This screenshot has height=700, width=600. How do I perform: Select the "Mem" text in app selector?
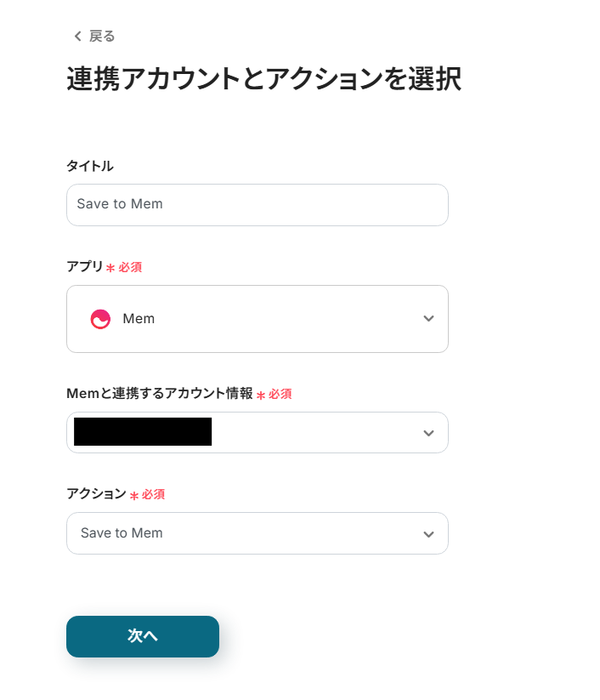click(139, 319)
